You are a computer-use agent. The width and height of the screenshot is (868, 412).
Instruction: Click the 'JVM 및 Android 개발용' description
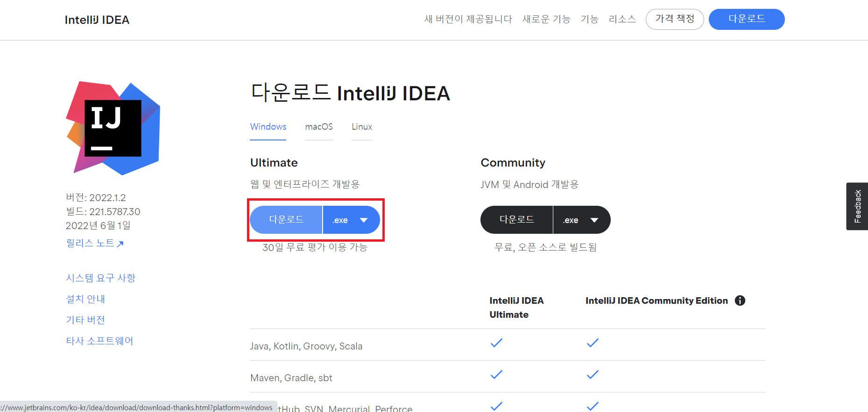(x=529, y=184)
